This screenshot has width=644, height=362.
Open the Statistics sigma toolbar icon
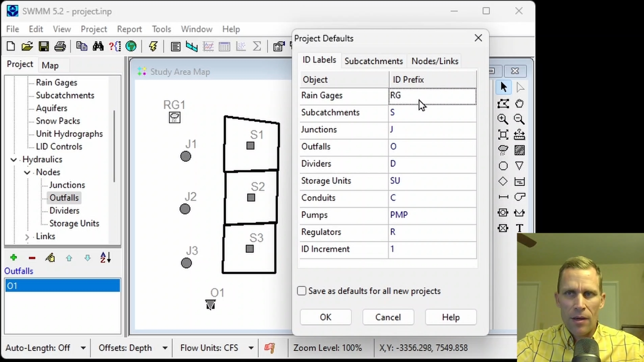click(x=257, y=46)
